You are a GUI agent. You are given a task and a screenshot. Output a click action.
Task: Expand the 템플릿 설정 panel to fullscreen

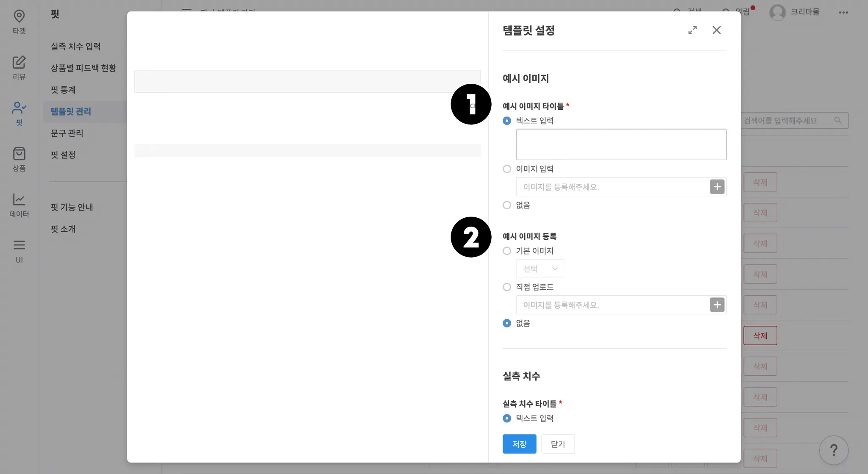click(692, 30)
